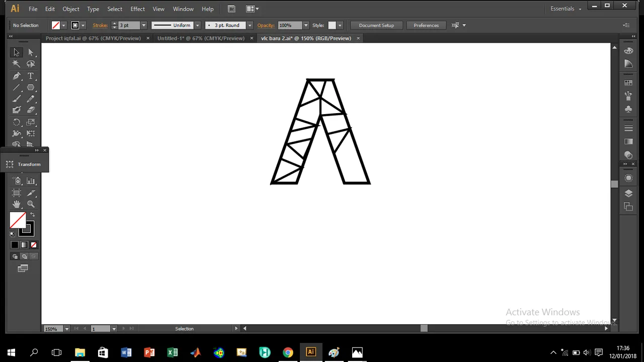Enable Draw Normal mode
This screenshot has height=362, width=644.
click(15, 256)
